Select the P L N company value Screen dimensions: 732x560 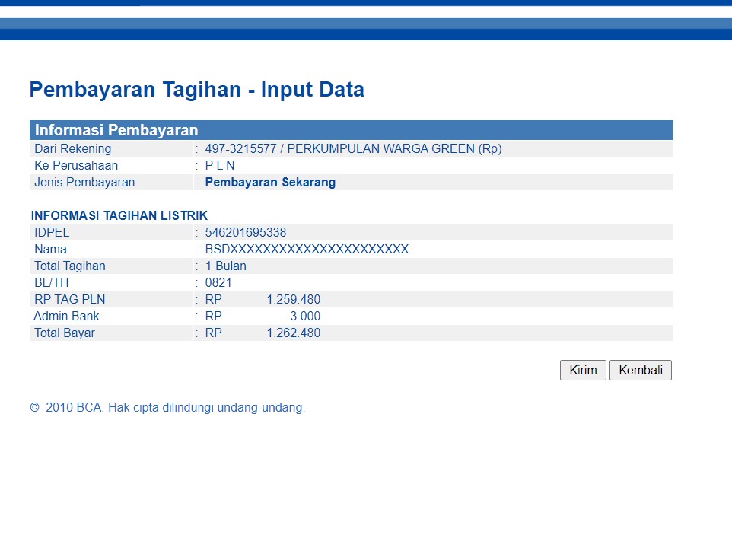click(x=220, y=166)
